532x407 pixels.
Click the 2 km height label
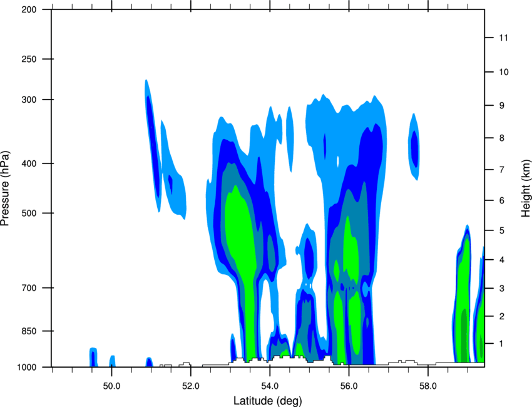tap(502, 316)
